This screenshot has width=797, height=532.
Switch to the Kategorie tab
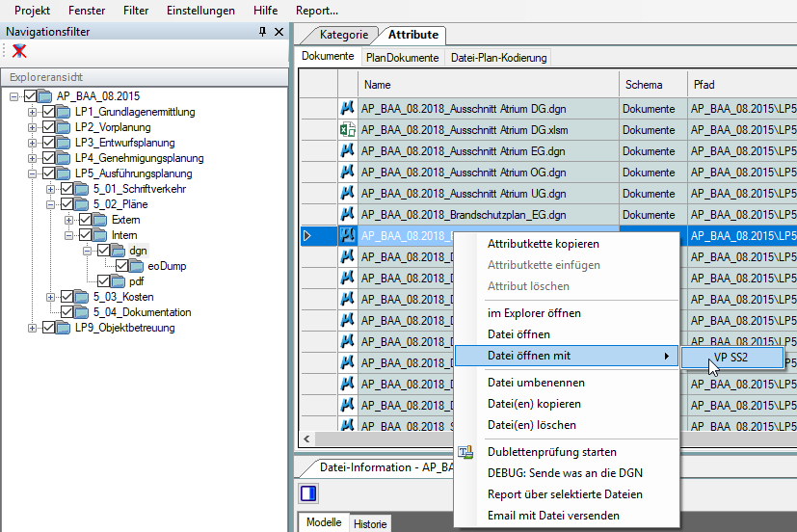coord(344,35)
